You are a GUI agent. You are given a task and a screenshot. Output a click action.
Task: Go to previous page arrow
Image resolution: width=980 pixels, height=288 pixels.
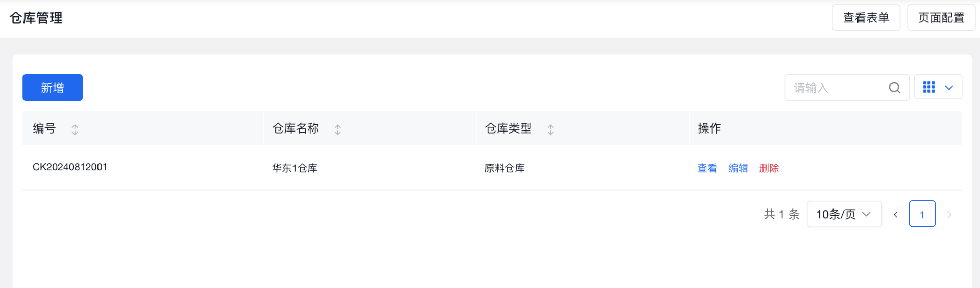click(895, 215)
